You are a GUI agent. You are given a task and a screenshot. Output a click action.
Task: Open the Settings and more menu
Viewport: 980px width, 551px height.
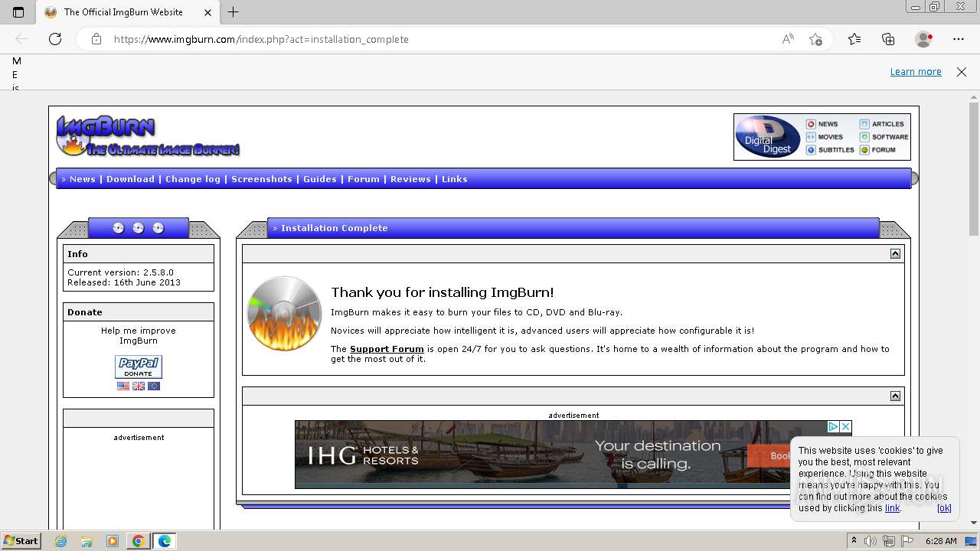(x=959, y=39)
